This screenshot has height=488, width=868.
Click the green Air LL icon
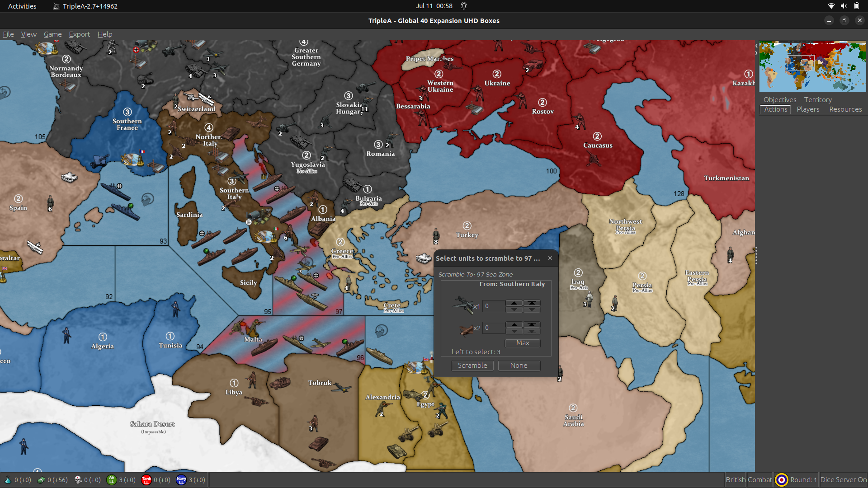112,479
